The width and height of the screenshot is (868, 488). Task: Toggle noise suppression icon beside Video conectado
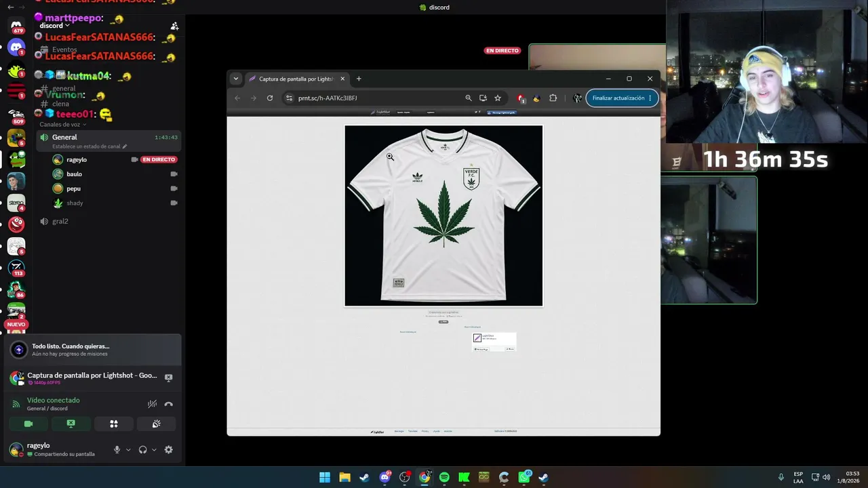coord(153,404)
